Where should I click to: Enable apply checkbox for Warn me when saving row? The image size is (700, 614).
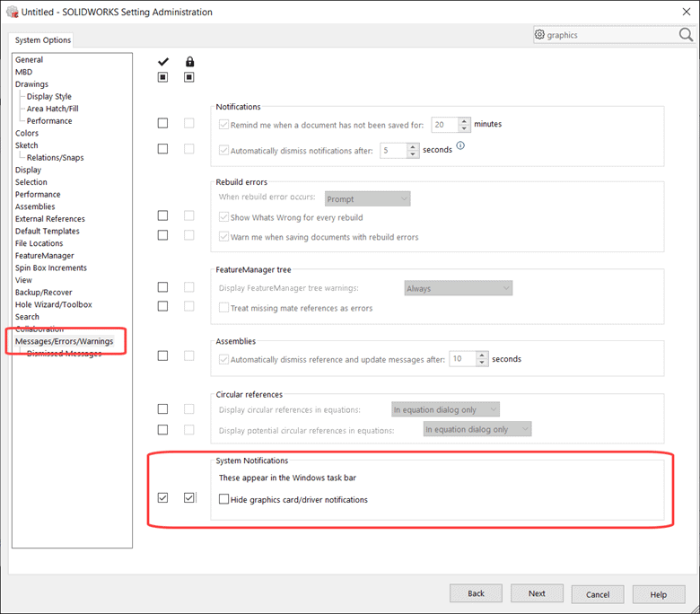[163, 235]
